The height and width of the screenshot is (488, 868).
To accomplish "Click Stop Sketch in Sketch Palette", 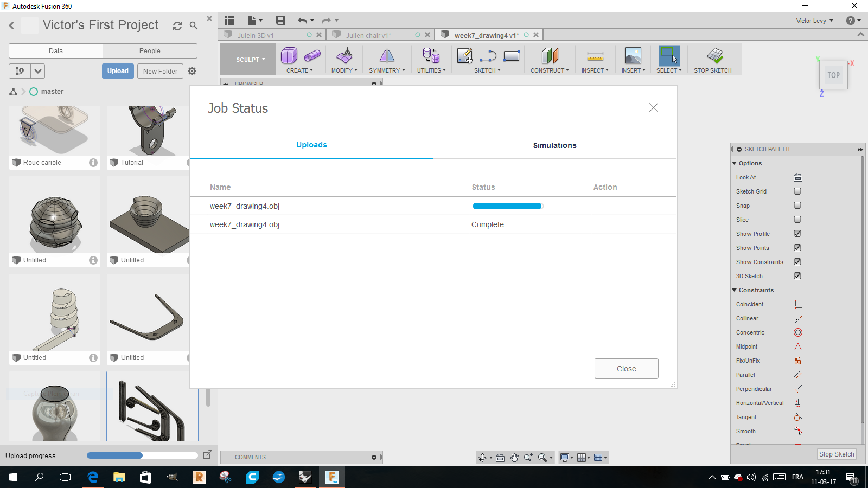I will point(837,454).
